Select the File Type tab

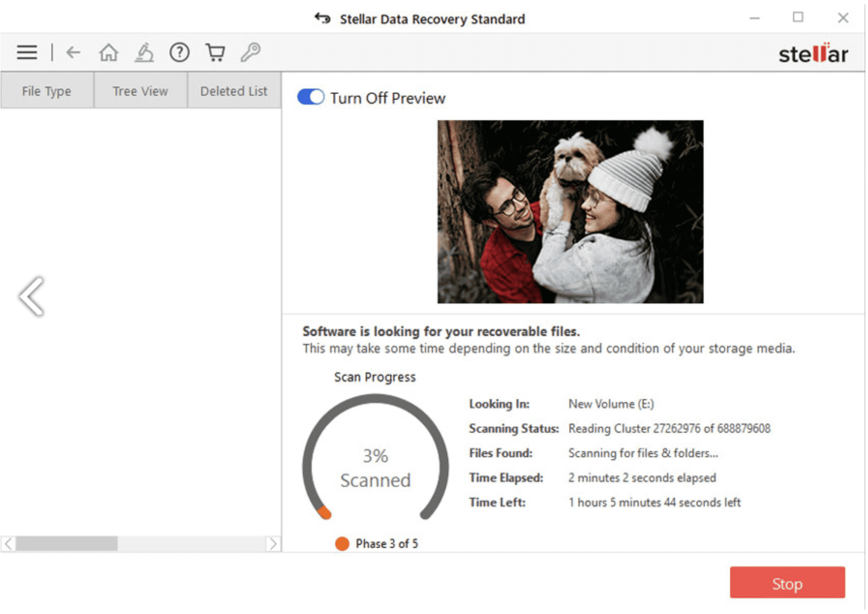click(46, 91)
